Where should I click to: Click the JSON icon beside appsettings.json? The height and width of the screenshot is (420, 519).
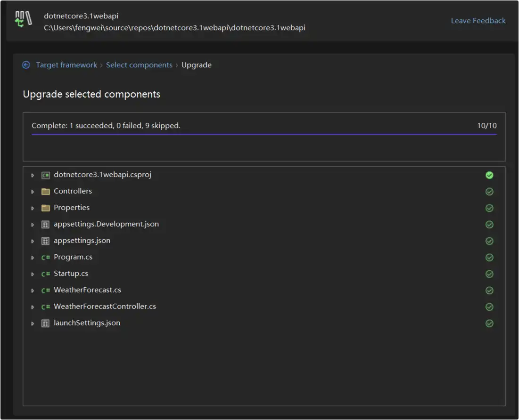[45, 241]
